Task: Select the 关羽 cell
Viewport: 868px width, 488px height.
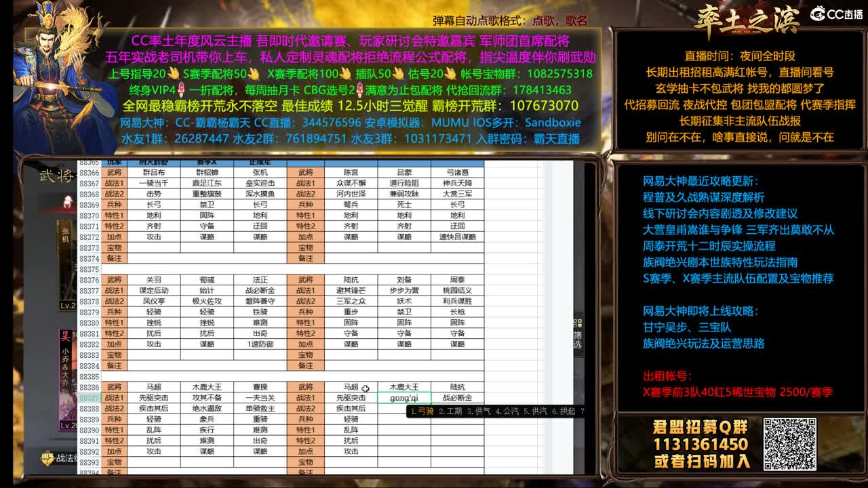Action: (154, 280)
